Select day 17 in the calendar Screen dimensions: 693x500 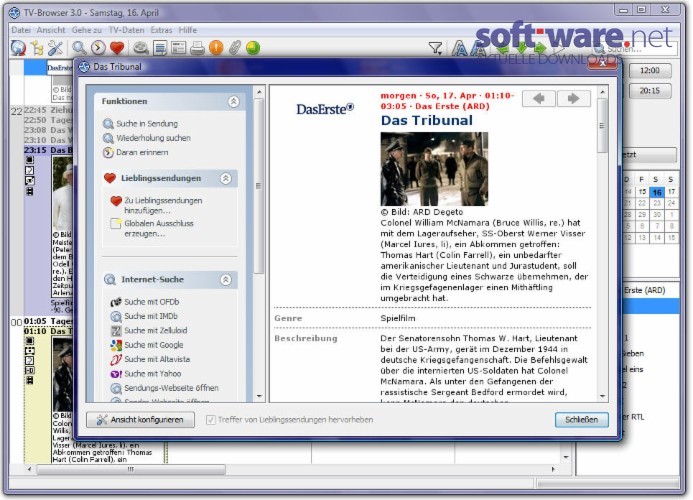click(x=671, y=192)
